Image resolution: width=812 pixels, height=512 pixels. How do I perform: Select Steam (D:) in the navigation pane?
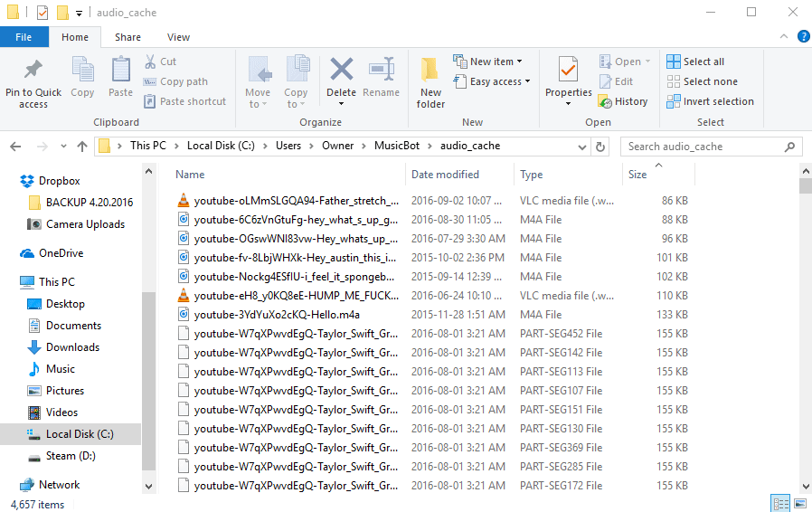71,456
